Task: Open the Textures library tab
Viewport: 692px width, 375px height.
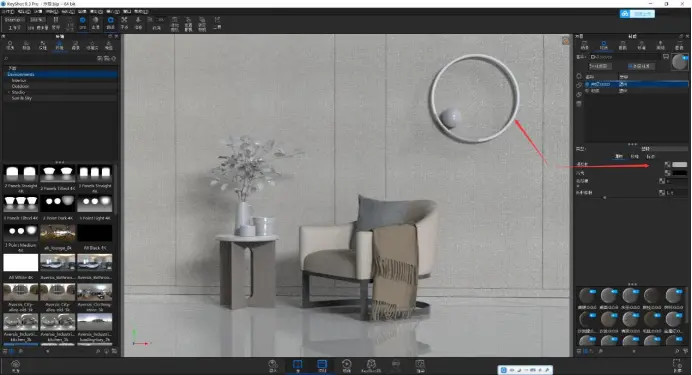Action: (43, 45)
